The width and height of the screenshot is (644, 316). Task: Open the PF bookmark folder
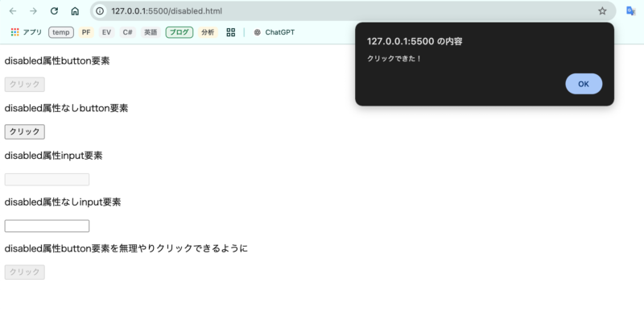(85, 32)
